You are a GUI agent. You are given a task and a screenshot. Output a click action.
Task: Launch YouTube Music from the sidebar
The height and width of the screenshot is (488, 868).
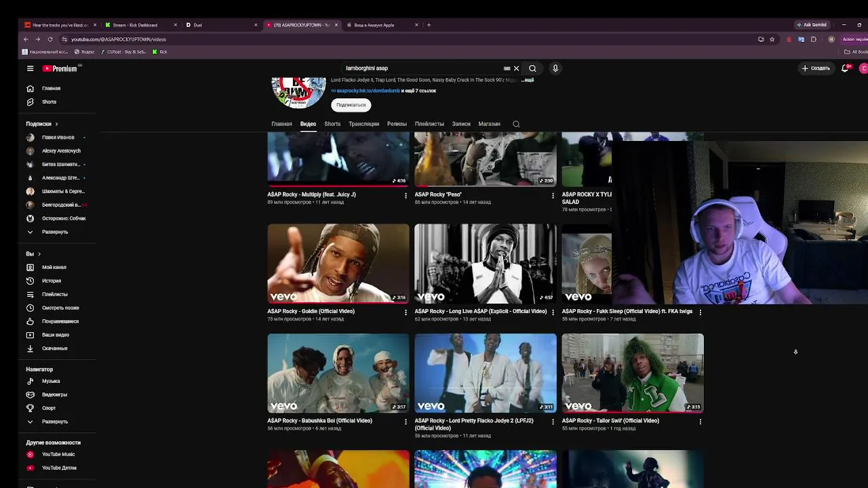point(57,454)
